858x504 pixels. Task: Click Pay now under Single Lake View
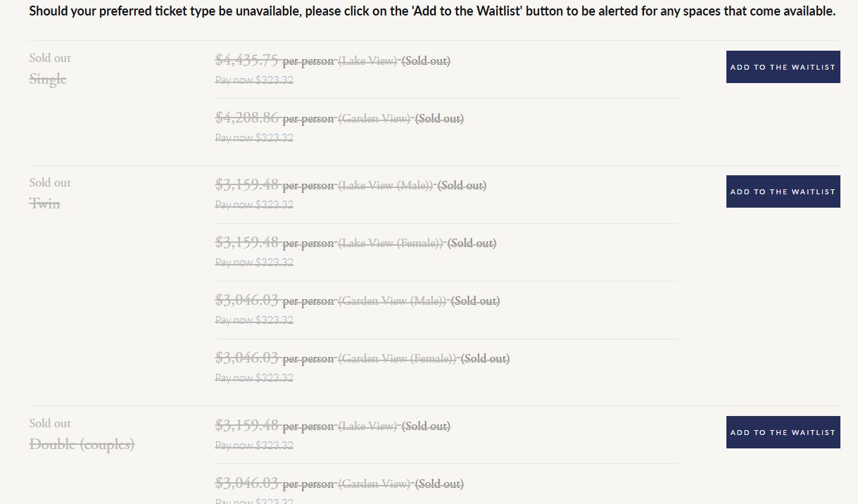[x=254, y=80]
